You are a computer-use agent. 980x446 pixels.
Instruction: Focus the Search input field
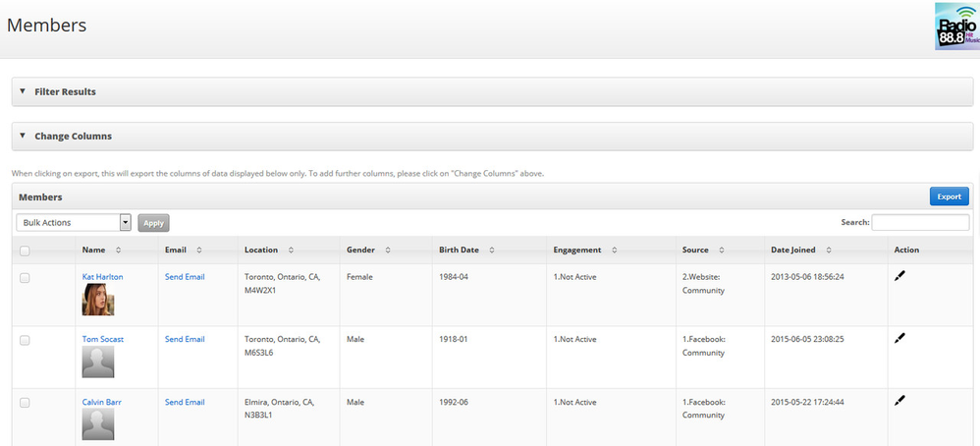click(920, 223)
